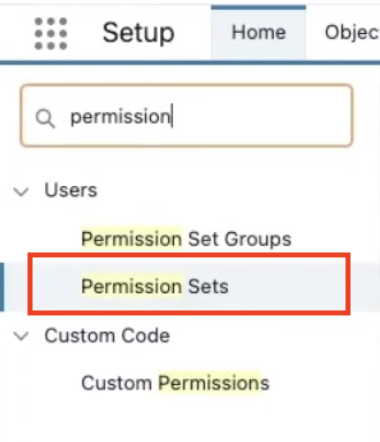The image size is (380, 442).
Task: Open the App Launcher dots icon
Action: (51, 33)
